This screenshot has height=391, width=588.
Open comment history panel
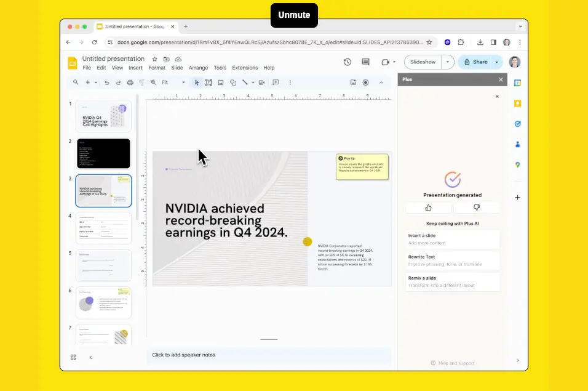pos(365,62)
